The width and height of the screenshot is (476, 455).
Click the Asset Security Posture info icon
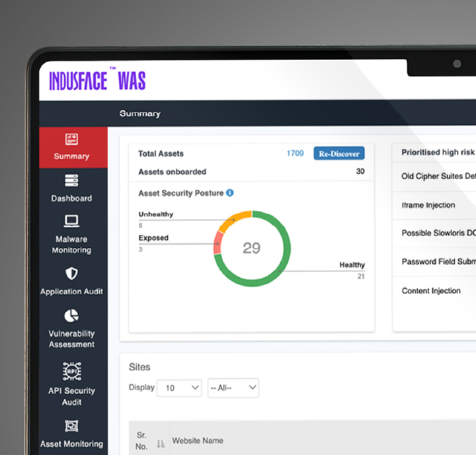(x=230, y=193)
